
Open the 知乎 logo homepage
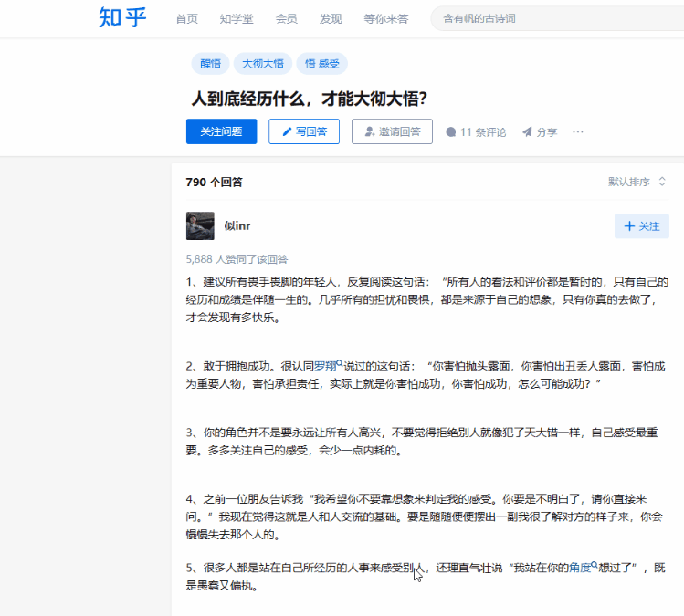click(122, 18)
